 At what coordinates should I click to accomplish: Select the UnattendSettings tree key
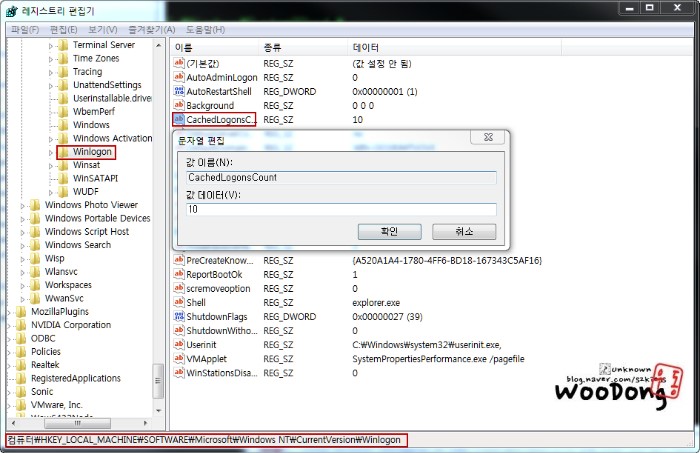(x=107, y=85)
